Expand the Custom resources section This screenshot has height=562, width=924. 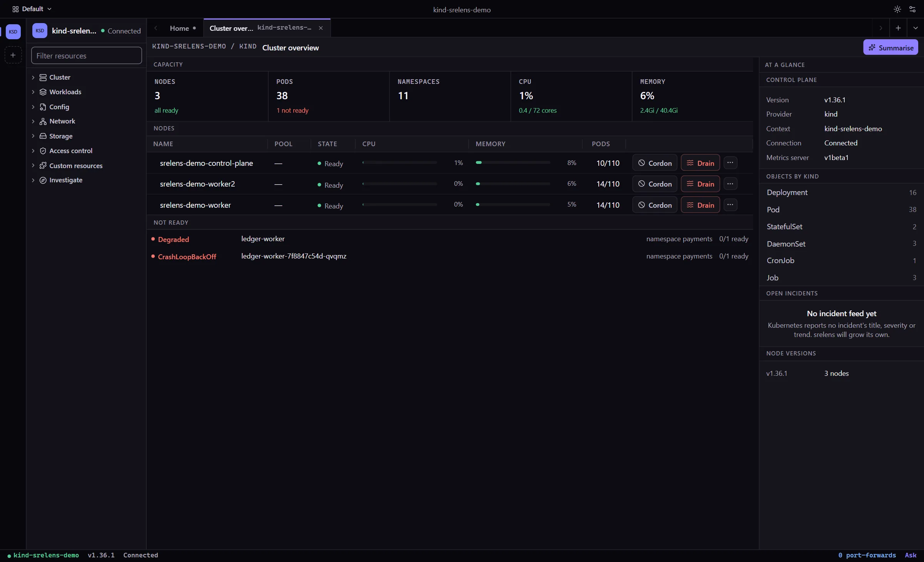33,166
